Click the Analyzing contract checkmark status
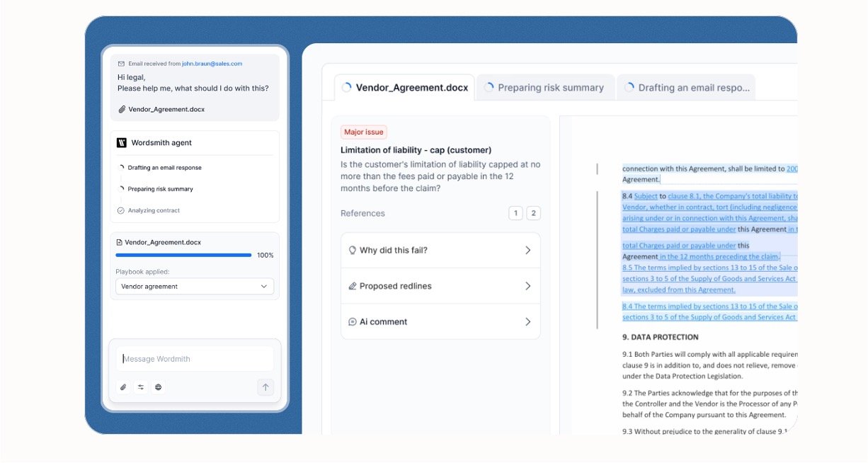This screenshot has width=868, height=463. tap(121, 210)
